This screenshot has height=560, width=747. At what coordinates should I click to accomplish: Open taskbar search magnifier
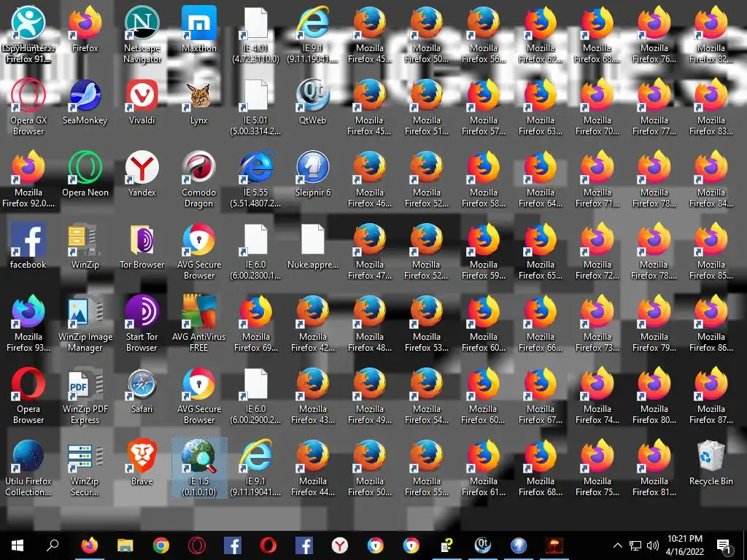(x=53, y=545)
